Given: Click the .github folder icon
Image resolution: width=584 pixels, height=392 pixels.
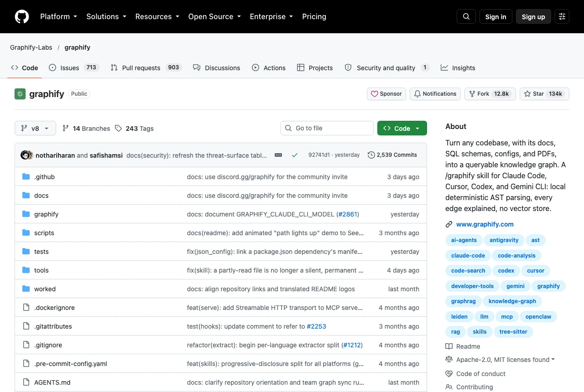Looking at the screenshot, I should pyautogui.click(x=26, y=177).
